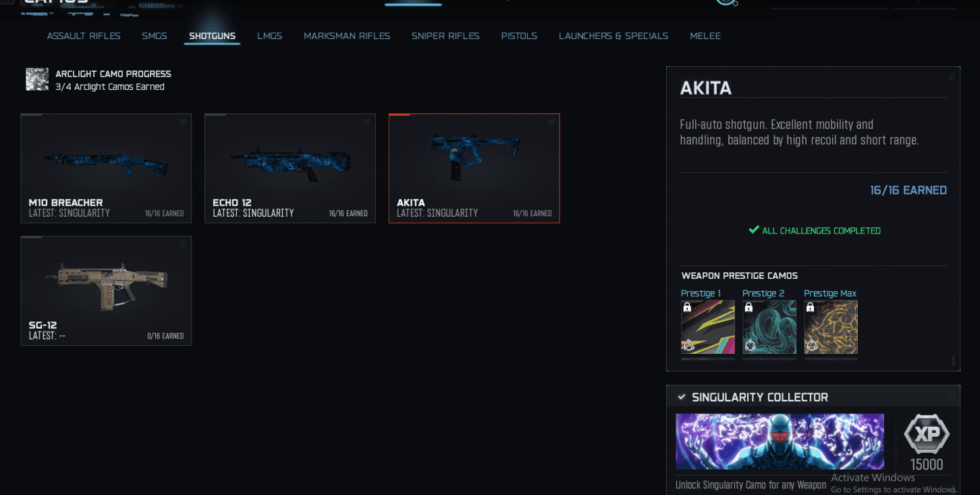Switch to the Melee tab
The height and width of the screenshot is (495, 980).
pos(705,36)
